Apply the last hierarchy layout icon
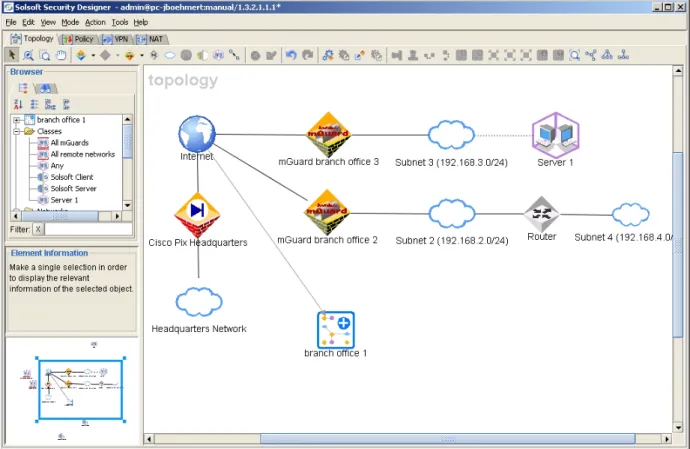Image resolution: width=690 pixels, height=449 pixels. (623, 55)
